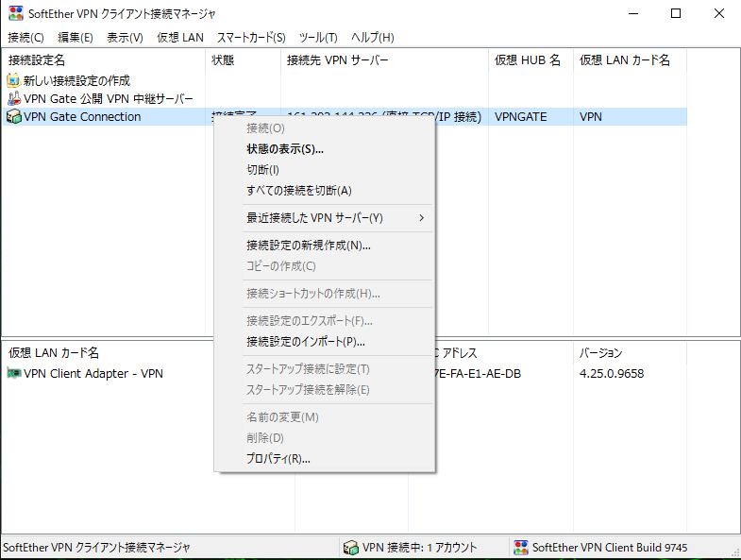Click the 新しい接続設定の作成 icon
The image size is (741, 560).
(x=13, y=80)
